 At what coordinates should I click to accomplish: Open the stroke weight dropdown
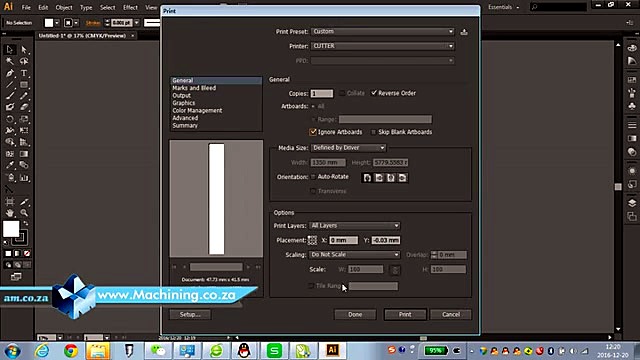click(x=136, y=23)
